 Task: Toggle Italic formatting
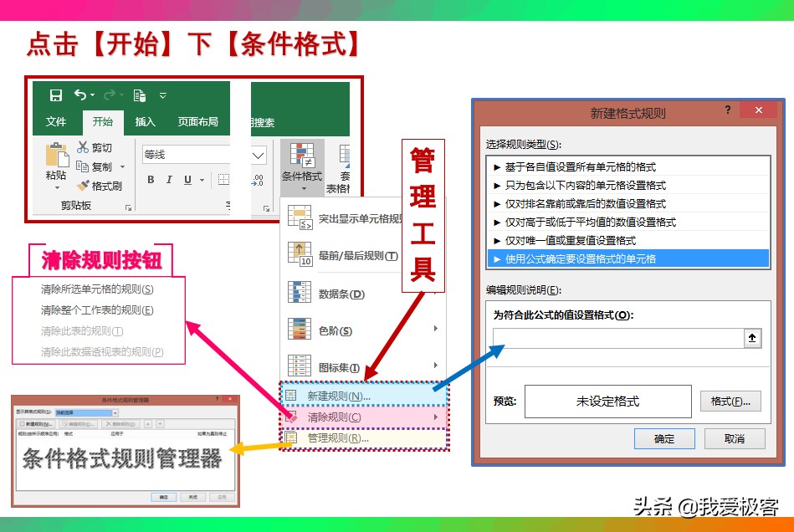point(169,180)
